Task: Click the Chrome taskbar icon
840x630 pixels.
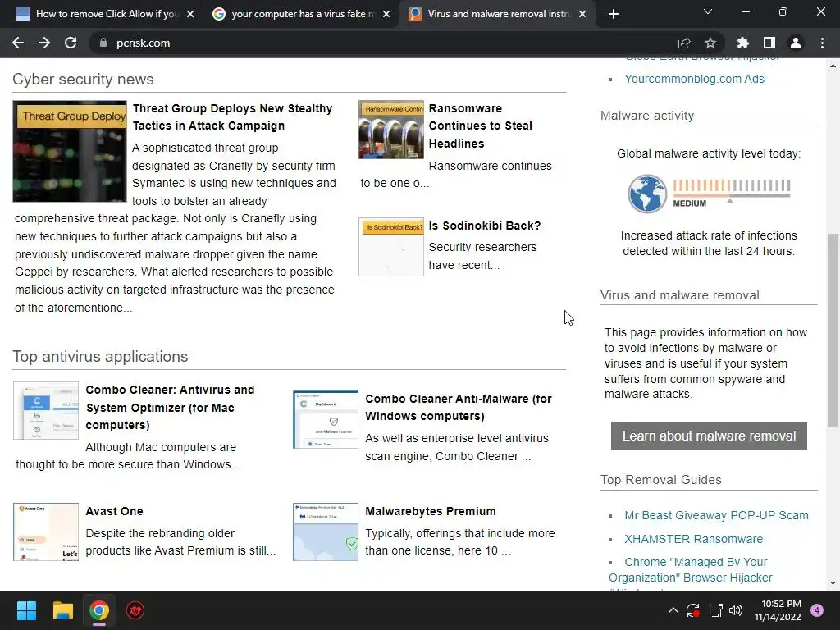Action: (99, 610)
